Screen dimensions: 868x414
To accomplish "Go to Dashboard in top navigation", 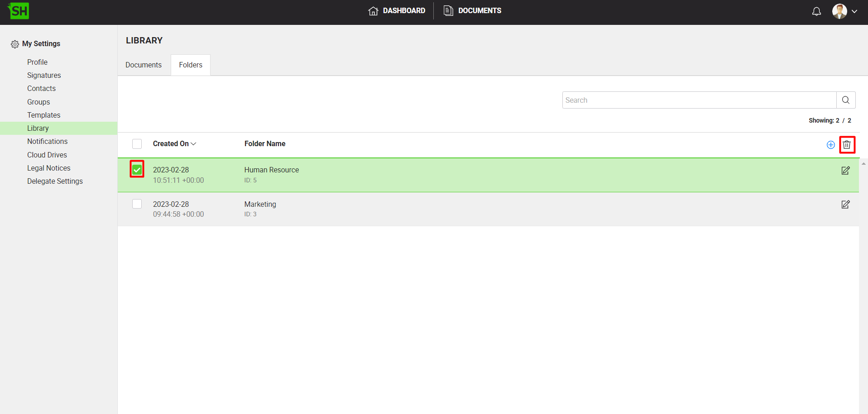I will point(397,11).
